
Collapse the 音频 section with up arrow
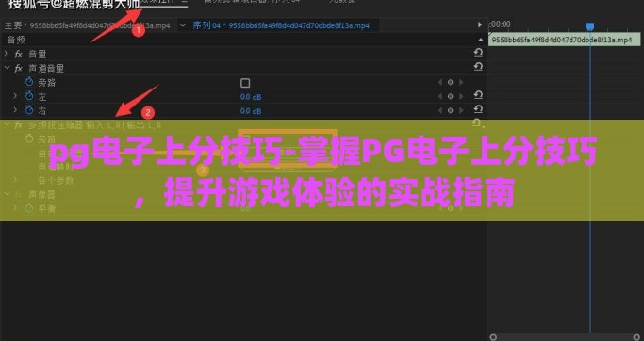(x=481, y=40)
